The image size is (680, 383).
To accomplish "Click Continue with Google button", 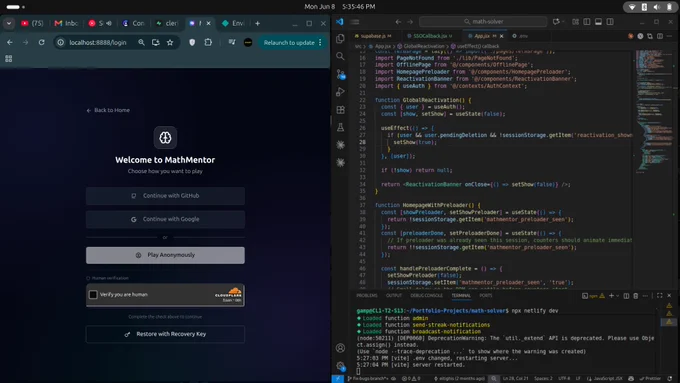I will point(165,219).
